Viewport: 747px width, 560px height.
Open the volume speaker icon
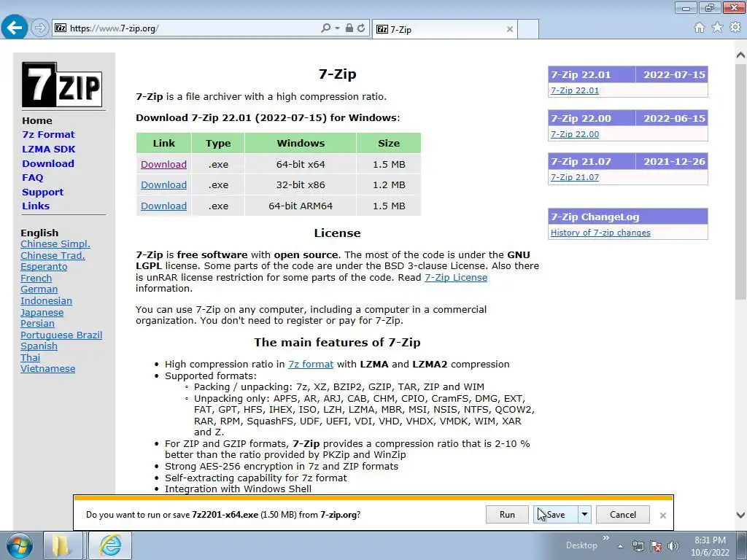[673, 546]
